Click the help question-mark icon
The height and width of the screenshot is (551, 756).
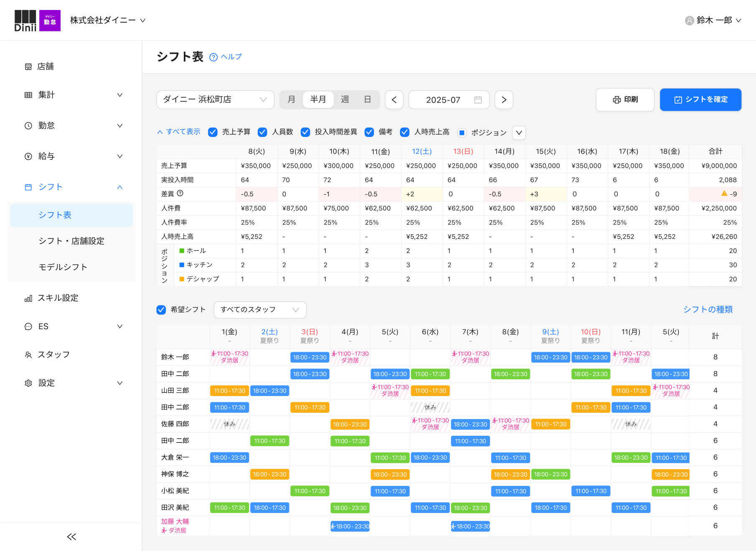213,57
